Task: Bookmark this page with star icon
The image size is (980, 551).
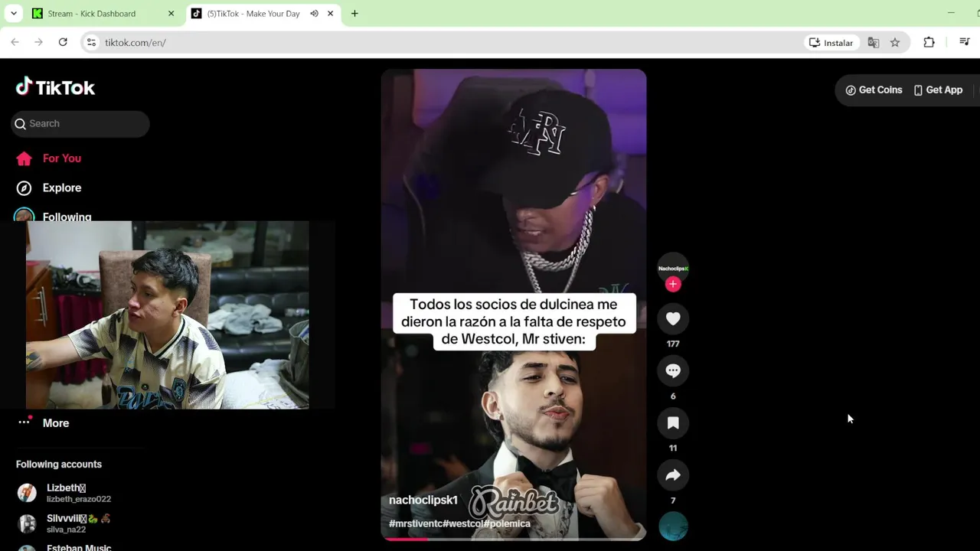Action: click(x=895, y=43)
